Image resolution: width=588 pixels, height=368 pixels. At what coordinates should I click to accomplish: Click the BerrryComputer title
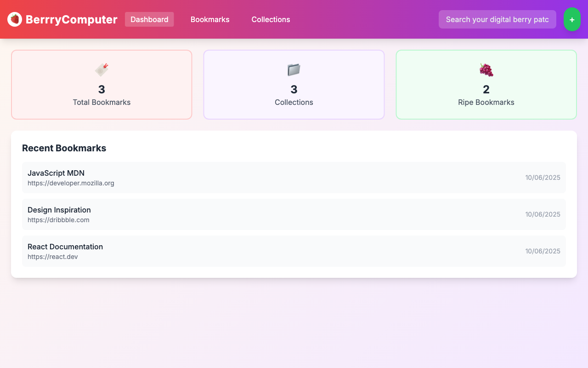point(72,19)
